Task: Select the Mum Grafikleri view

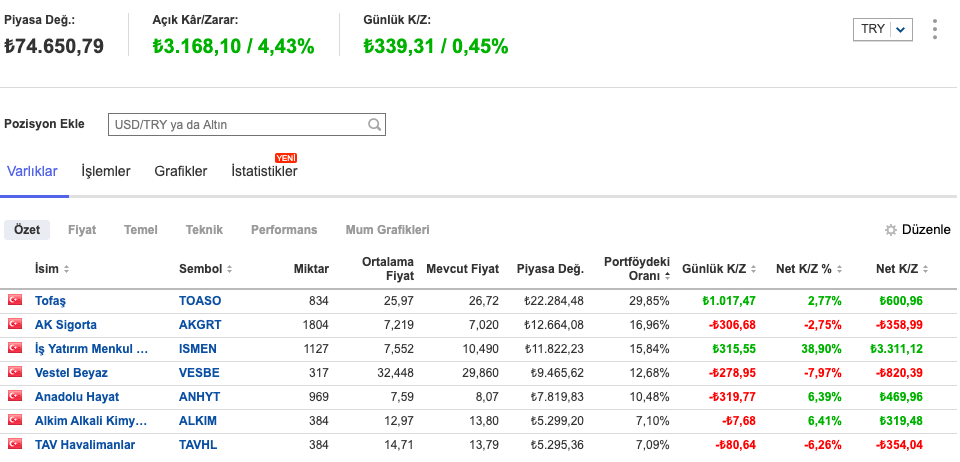Action: click(387, 230)
